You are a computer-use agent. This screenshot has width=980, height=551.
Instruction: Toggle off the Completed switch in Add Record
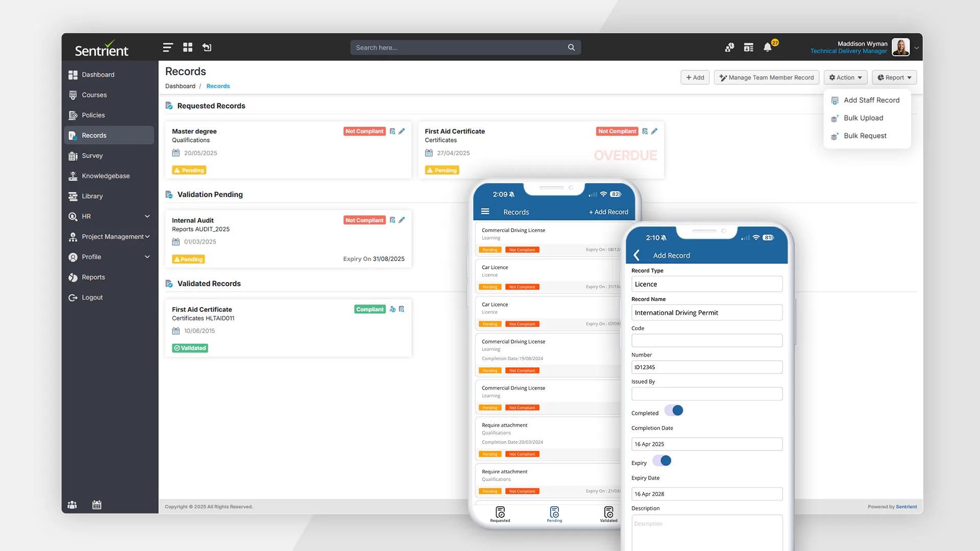pos(674,410)
